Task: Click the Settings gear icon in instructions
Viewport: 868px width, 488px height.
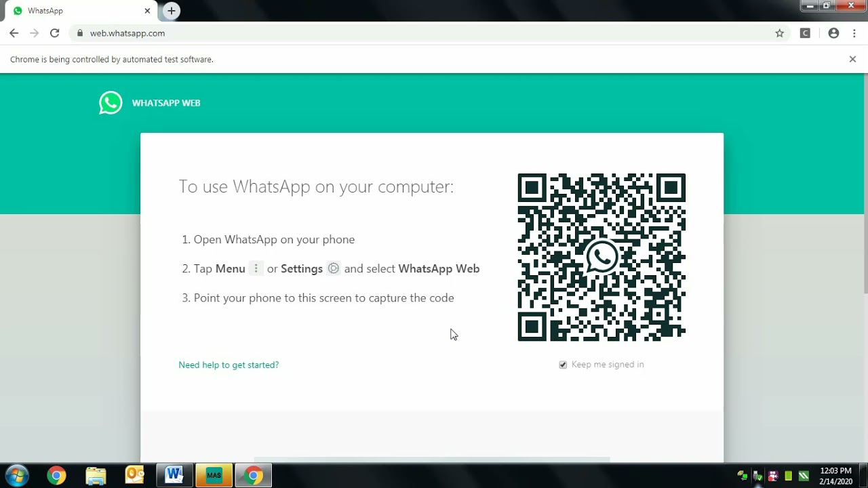Action: pyautogui.click(x=333, y=268)
